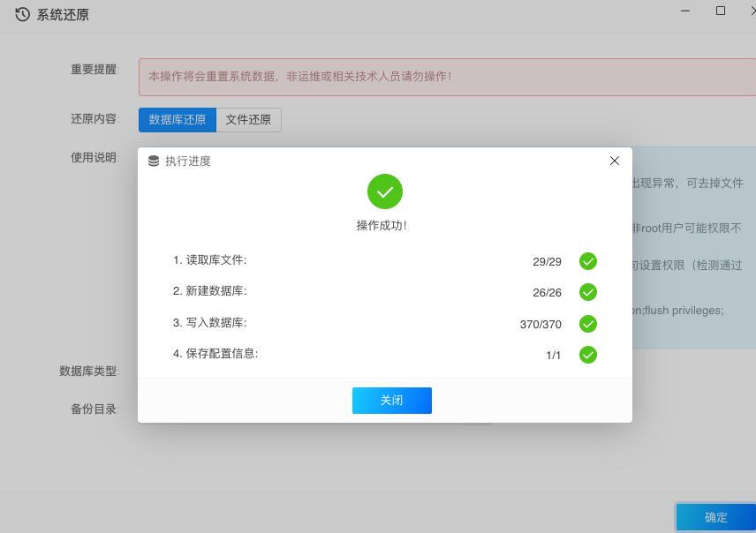
Task: Click the 29/29 progress count
Action: click(x=547, y=261)
